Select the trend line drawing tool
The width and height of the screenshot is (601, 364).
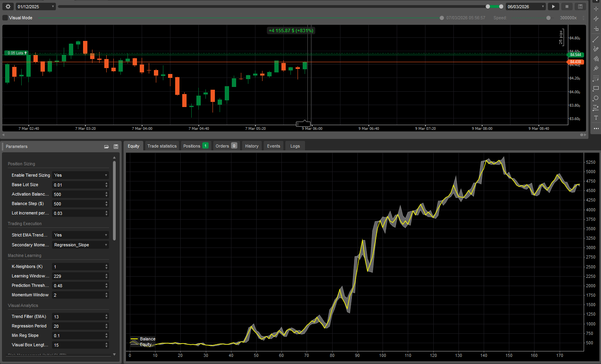pos(595,39)
